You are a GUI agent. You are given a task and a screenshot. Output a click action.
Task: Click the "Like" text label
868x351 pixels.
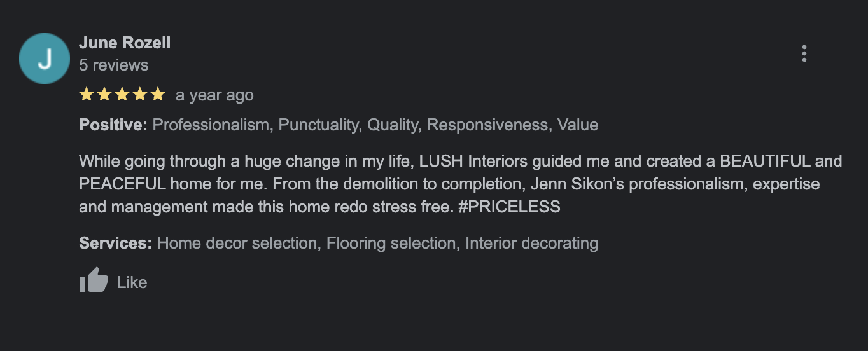132,282
